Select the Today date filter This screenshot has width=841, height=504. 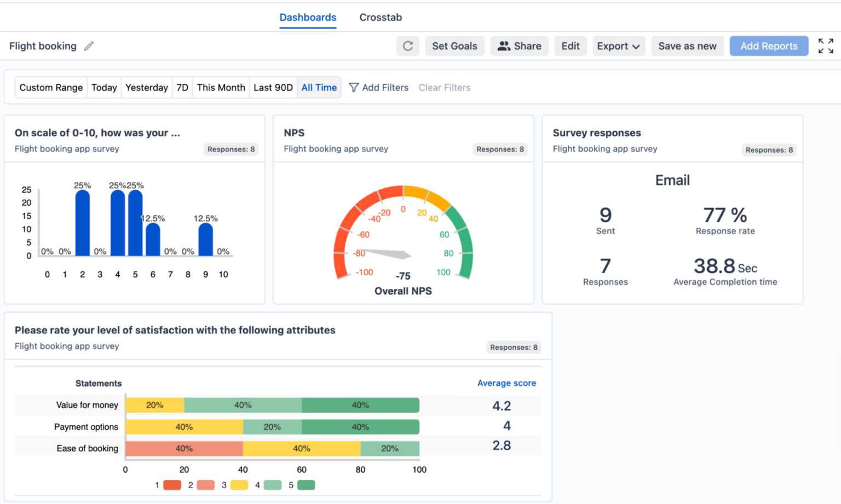click(x=103, y=88)
